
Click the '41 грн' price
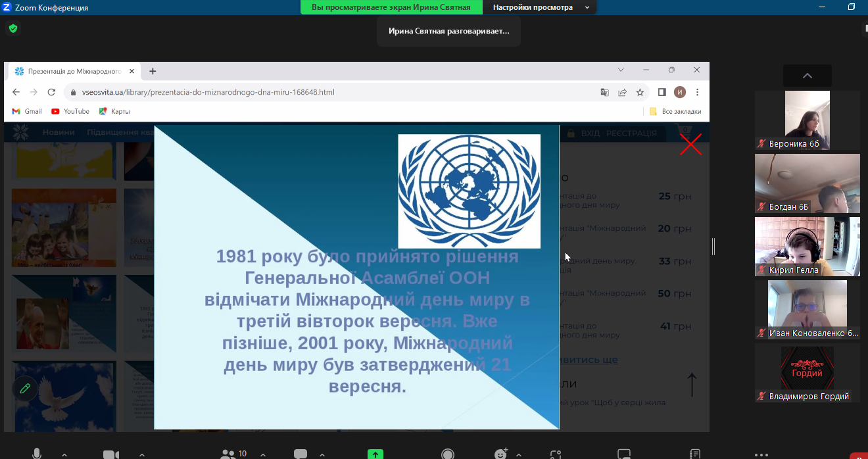pyautogui.click(x=675, y=326)
